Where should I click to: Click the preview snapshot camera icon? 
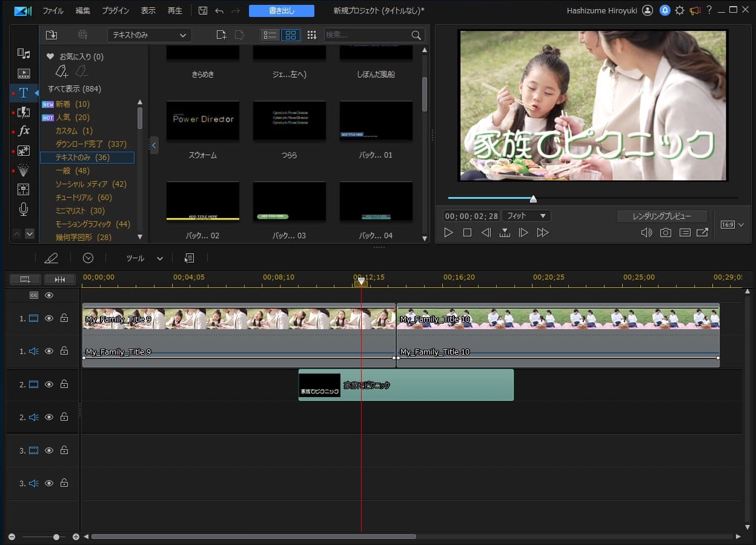tap(666, 233)
